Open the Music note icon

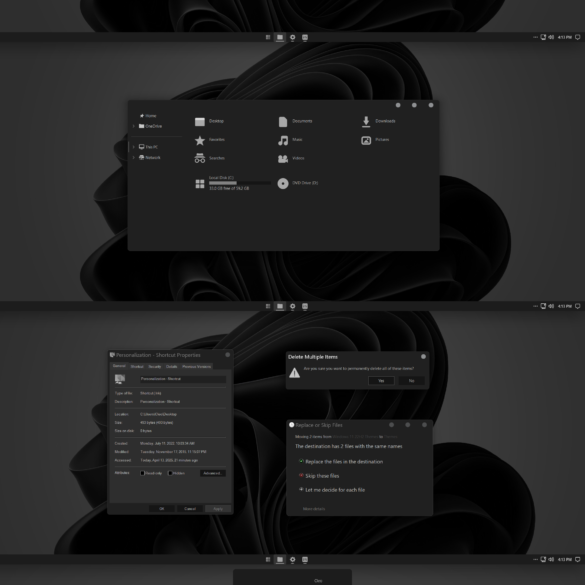click(x=283, y=140)
